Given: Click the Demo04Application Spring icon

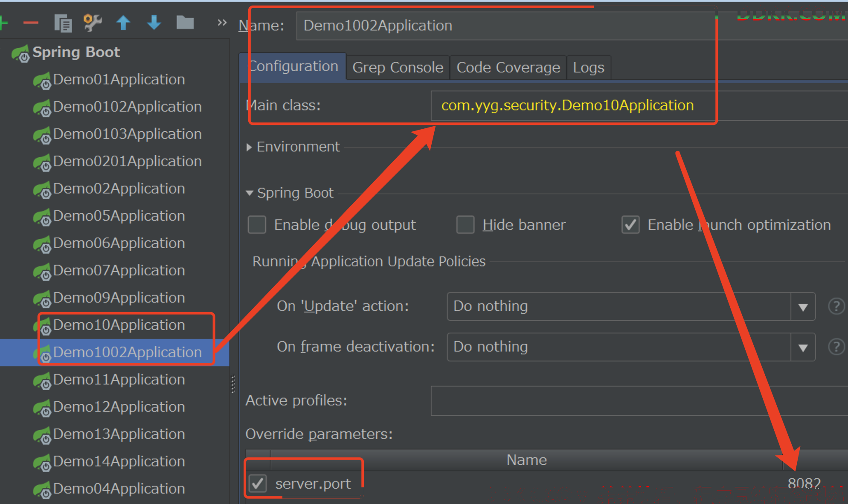Looking at the screenshot, I should coord(42,490).
